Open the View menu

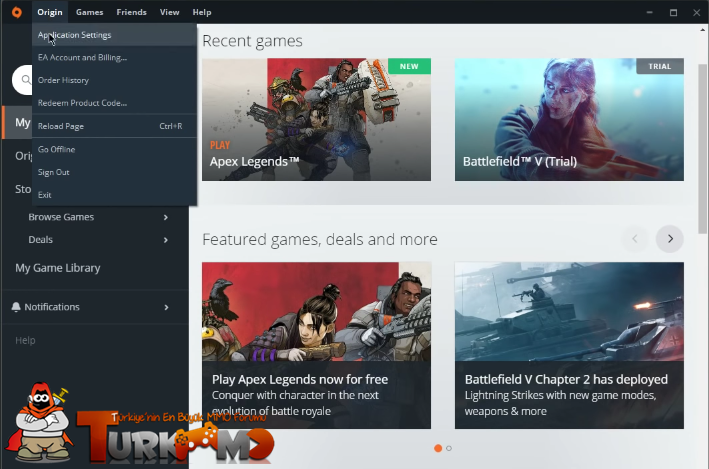[170, 12]
